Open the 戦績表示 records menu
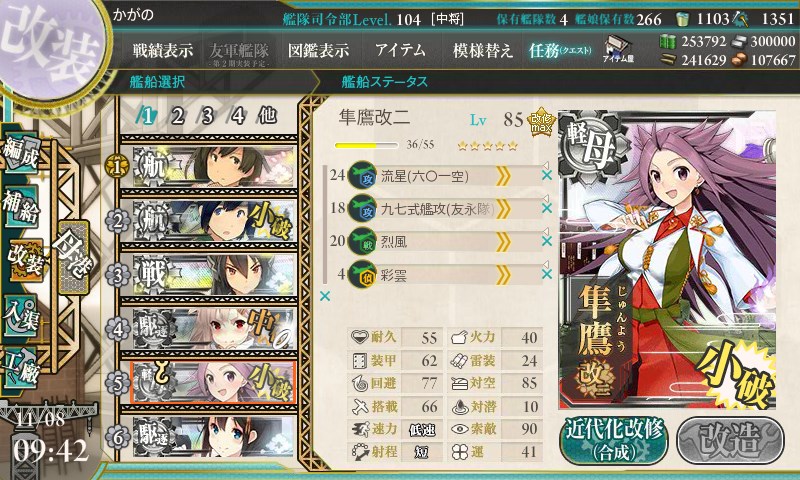 click(163, 50)
